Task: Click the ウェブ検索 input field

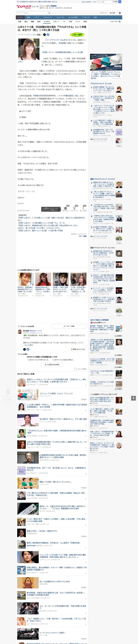Action: click(x=105, y=2)
